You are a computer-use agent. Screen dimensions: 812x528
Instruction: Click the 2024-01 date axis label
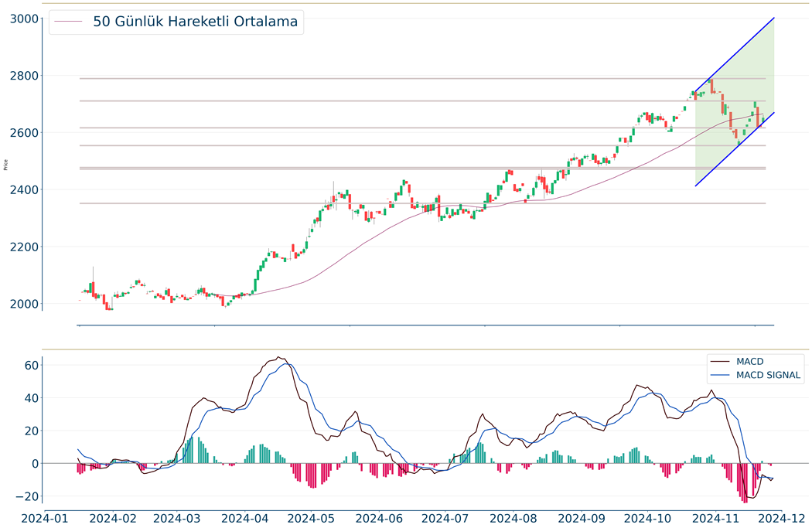tap(45, 518)
